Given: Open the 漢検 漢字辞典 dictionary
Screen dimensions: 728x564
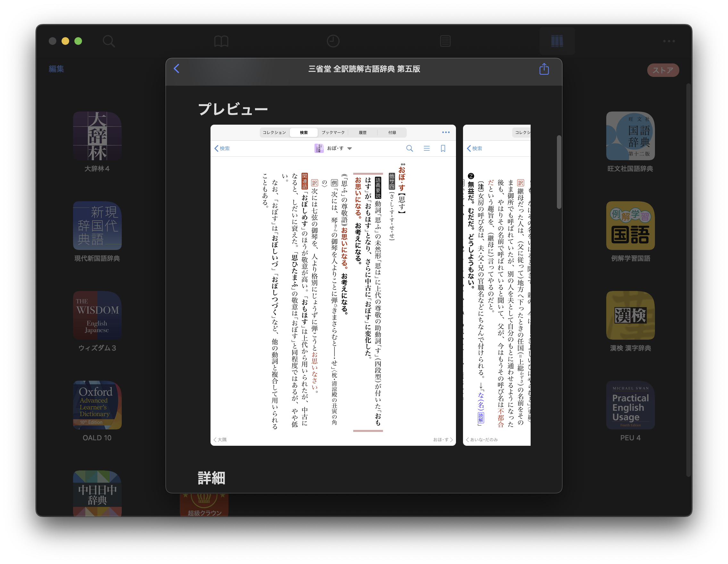Looking at the screenshot, I should [630, 315].
